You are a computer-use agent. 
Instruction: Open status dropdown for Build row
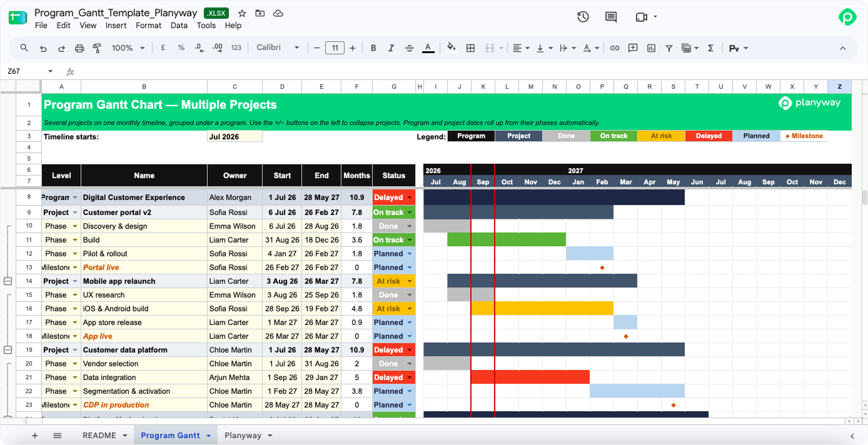pyautogui.click(x=410, y=240)
